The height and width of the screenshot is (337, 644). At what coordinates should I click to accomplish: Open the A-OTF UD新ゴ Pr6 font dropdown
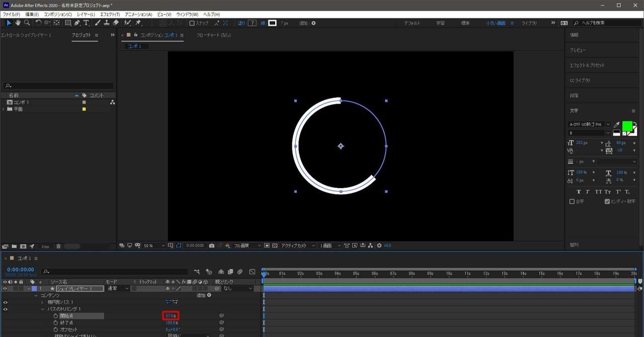point(589,124)
